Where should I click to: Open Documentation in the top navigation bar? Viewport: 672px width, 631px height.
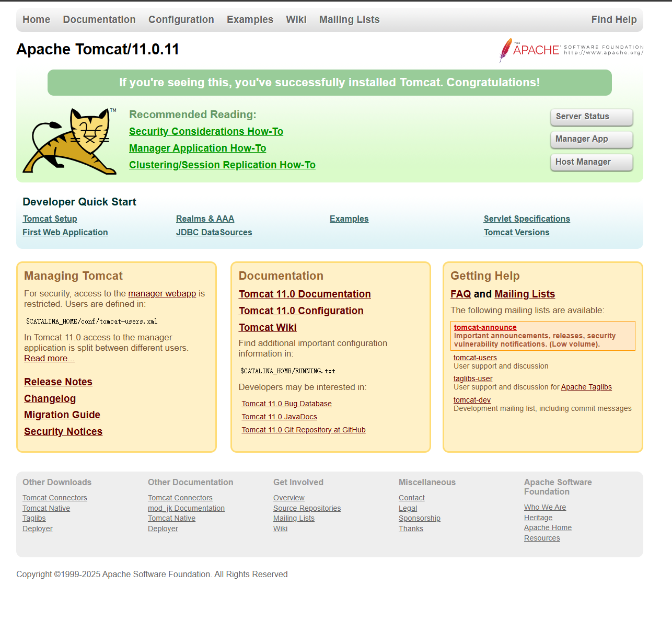coord(99,19)
